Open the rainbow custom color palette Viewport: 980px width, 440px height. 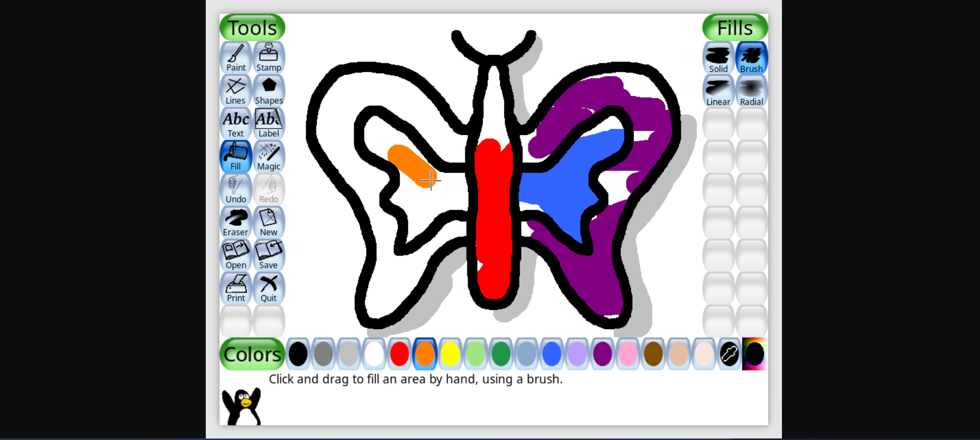click(x=755, y=354)
